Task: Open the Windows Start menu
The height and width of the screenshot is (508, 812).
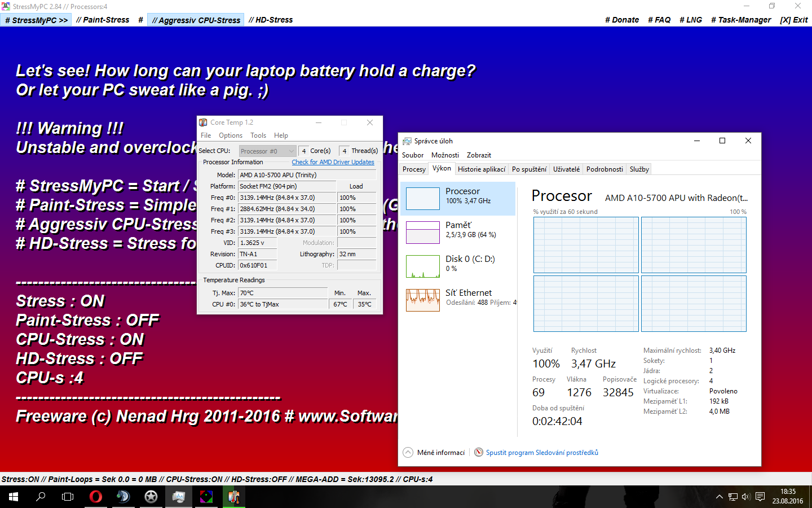Action: coord(14,497)
